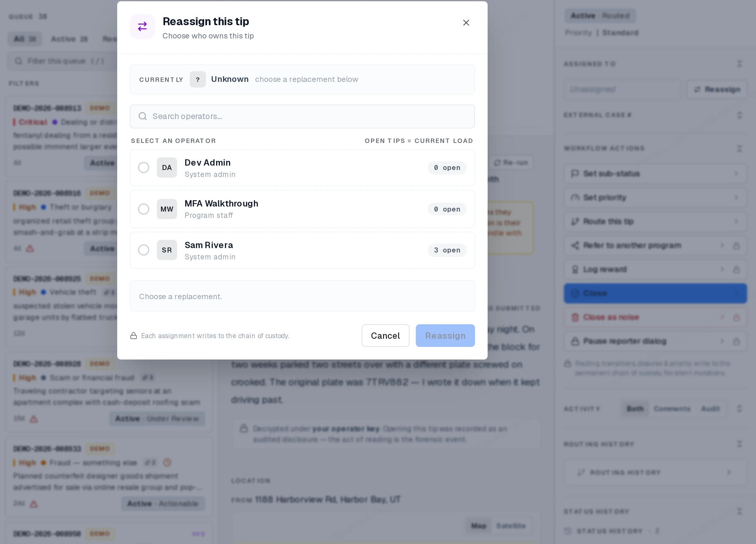Expand the Routing History row
This screenshot has width=756, height=544.
(x=655, y=472)
